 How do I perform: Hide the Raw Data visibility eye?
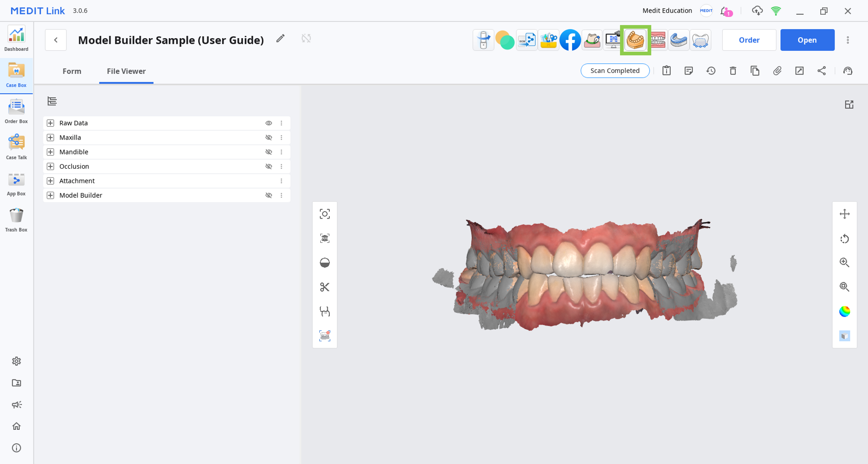point(269,123)
